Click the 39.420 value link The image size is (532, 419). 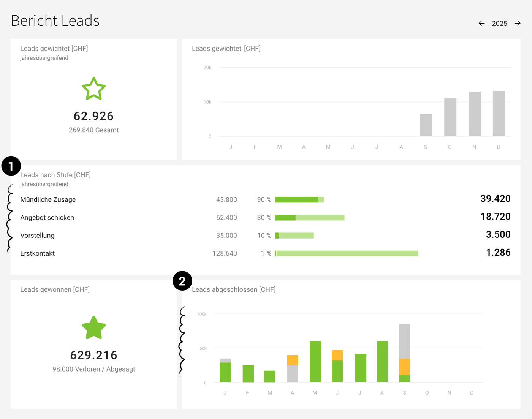click(x=496, y=199)
